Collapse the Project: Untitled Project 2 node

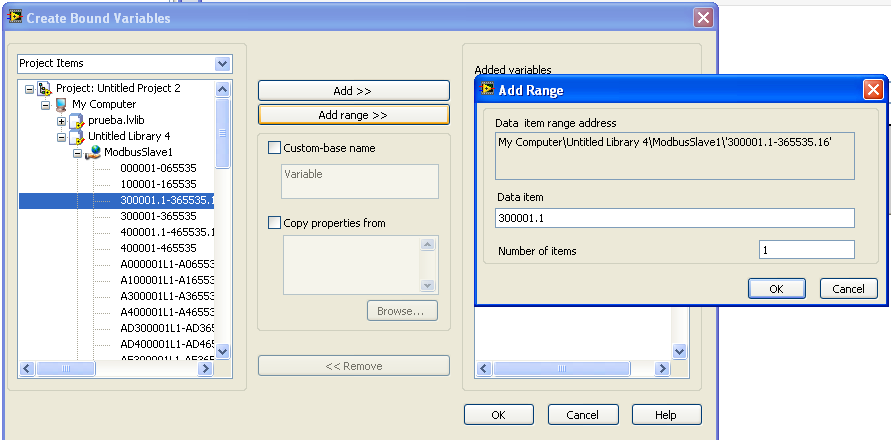(x=29, y=89)
